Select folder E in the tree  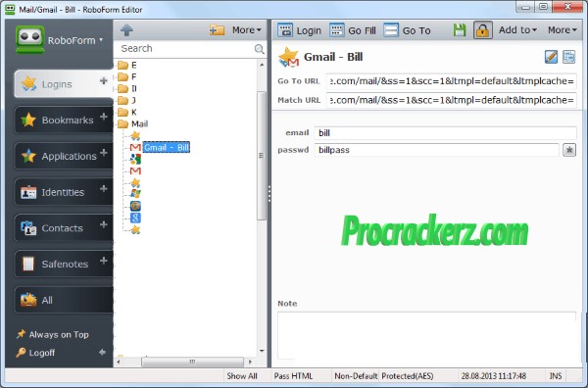click(127, 66)
